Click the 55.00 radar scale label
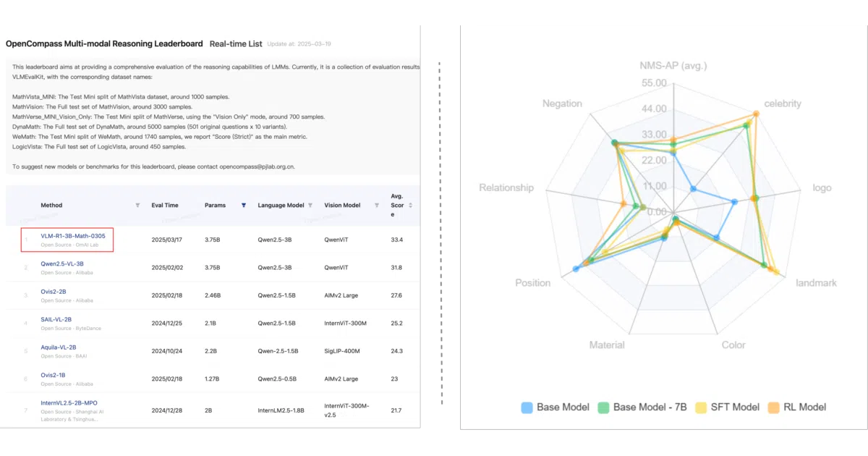 click(x=654, y=83)
